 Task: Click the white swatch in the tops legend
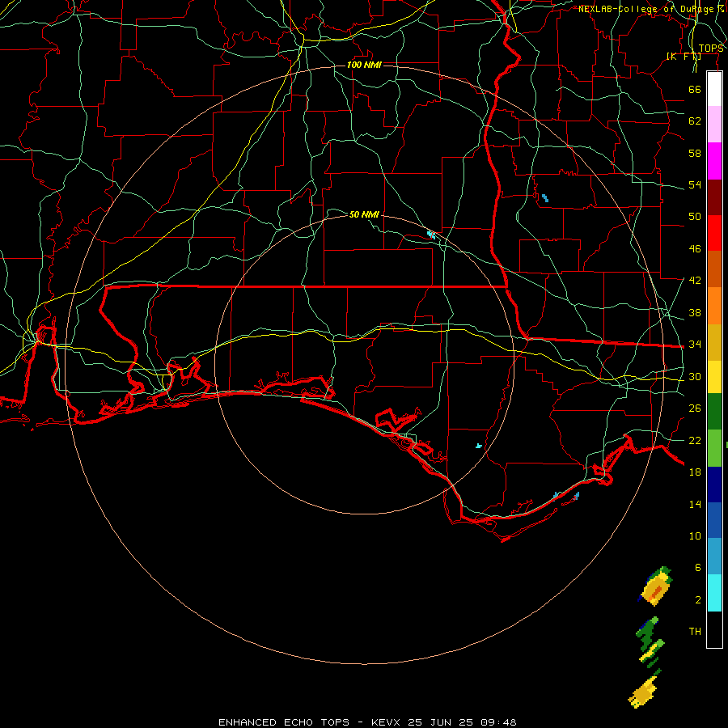point(714,89)
